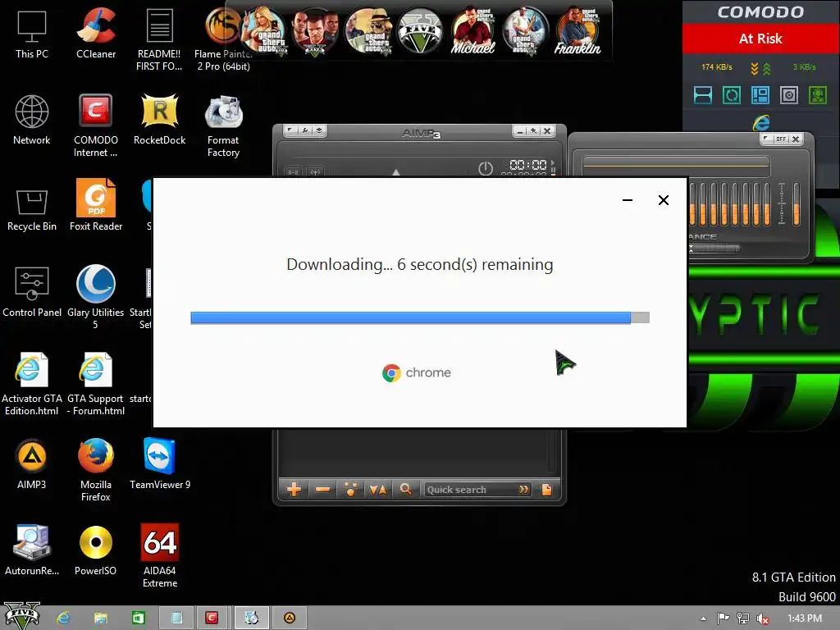The image size is (840, 630).
Task: Click the search magnifier in AIMP3 playlist
Action: (405, 489)
